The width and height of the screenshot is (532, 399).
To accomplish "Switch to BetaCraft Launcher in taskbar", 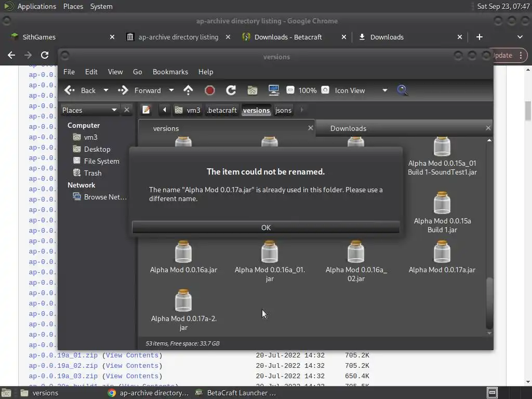I will click(236, 393).
